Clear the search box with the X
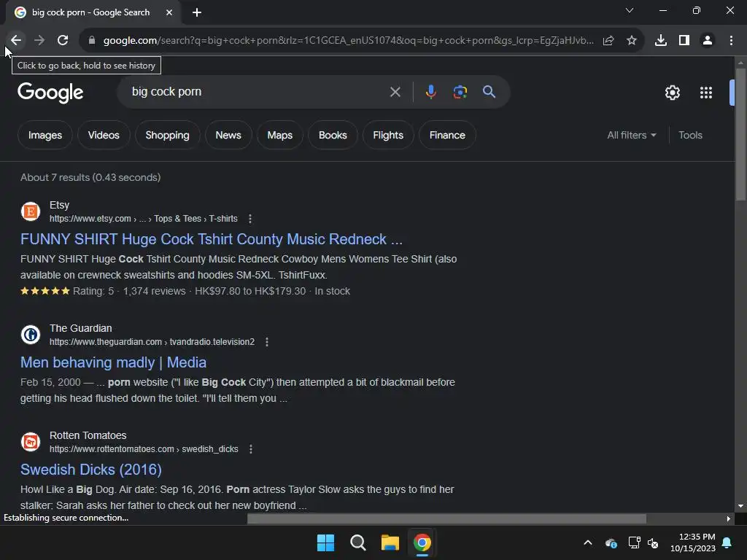Image resolution: width=747 pixels, height=560 pixels. (x=395, y=92)
